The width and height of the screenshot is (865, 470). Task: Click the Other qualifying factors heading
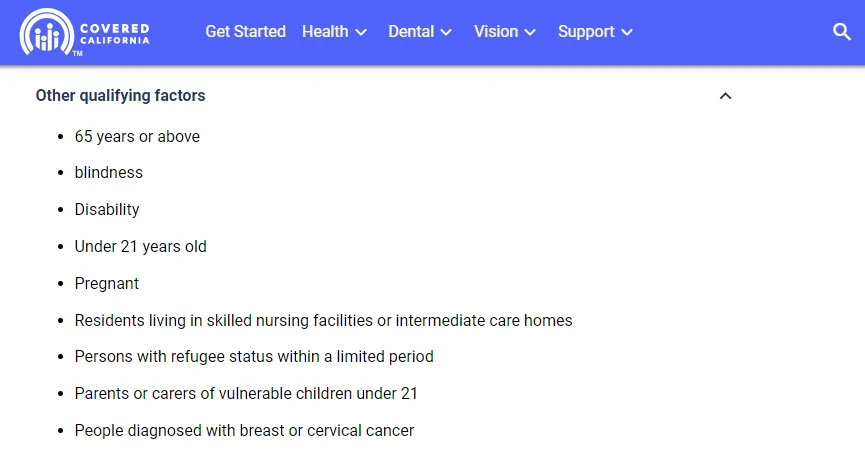tap(120, 95)
